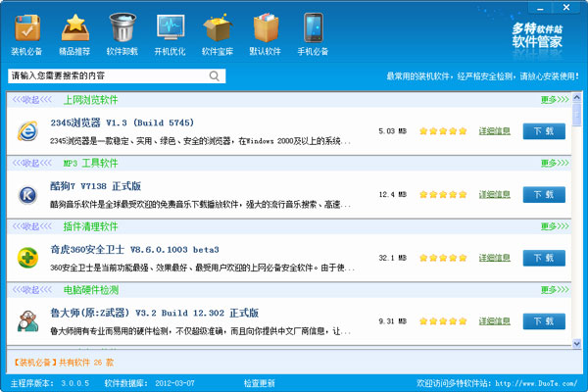
Task: Download 鲁大师 with 下载 button
Action: pos(544,321)
